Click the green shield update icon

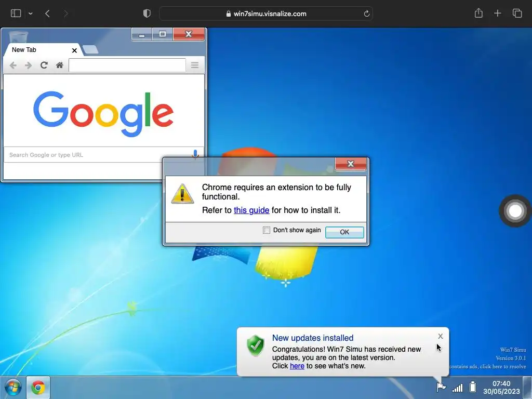click(256, 345)
